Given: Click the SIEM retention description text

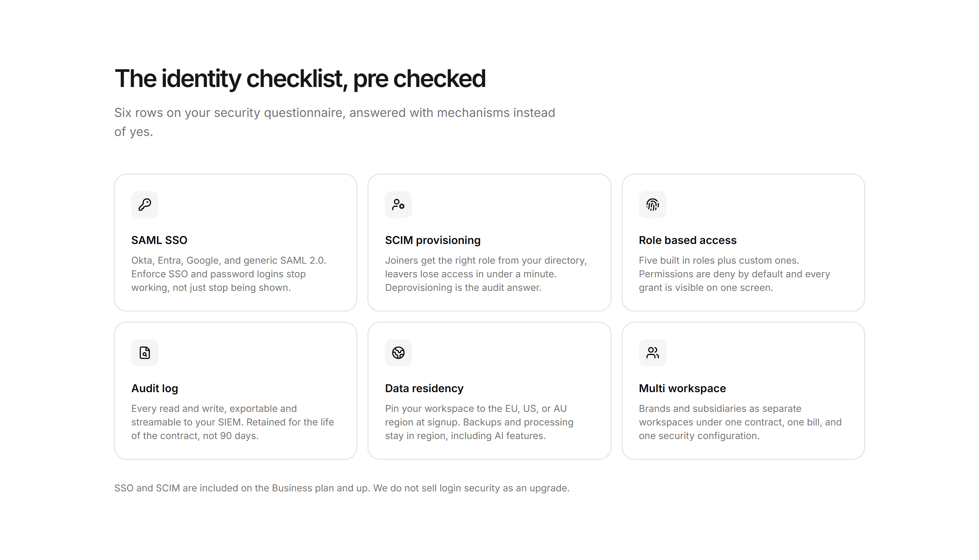Looking at the screenshot, I should [x=233, y=422].
